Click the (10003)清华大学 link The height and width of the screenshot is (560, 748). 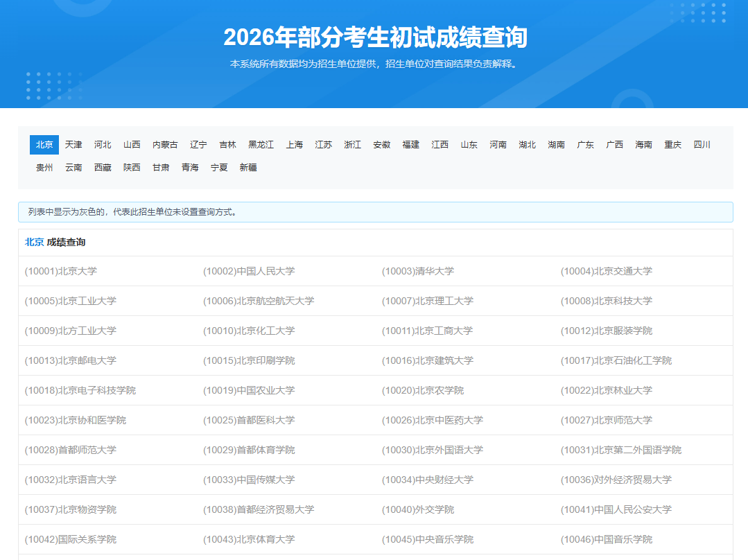point(417,271)
